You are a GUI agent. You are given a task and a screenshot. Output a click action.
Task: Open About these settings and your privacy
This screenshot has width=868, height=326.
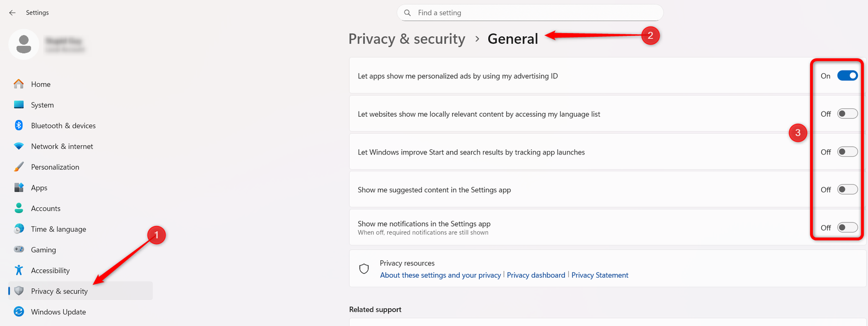click(440, 274)
